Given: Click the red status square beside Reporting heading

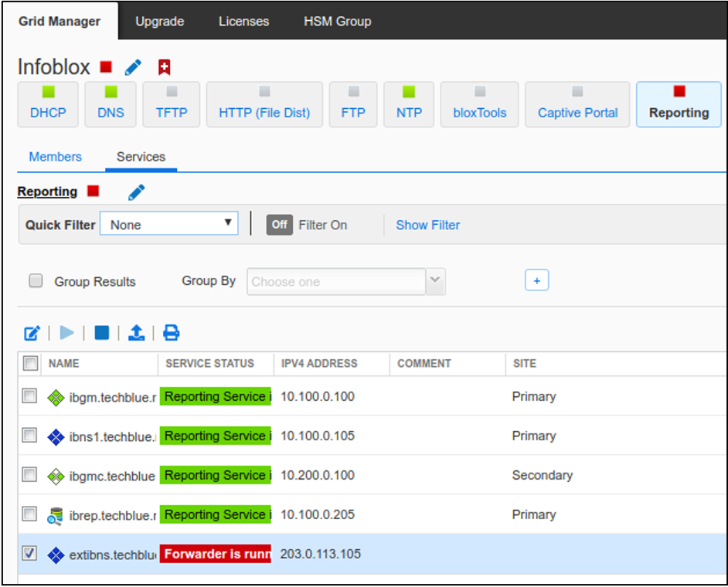Looking at the screenshot, I should [x=94, y=191].
